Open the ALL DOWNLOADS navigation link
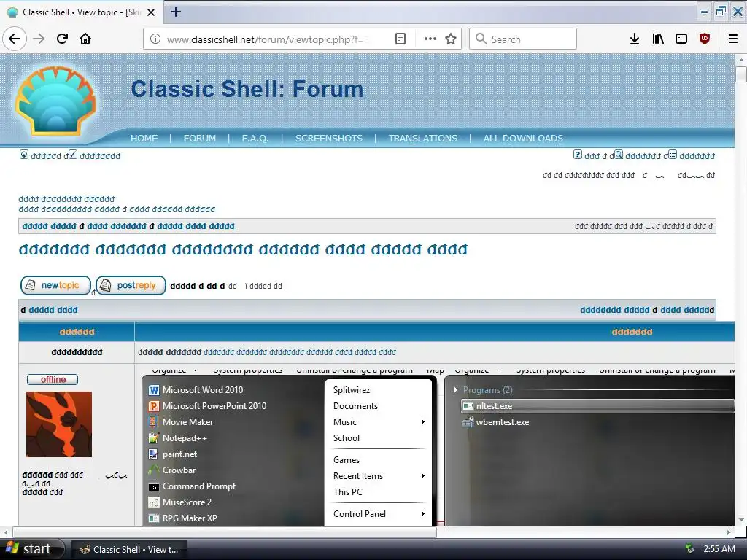 coord(523,138)
